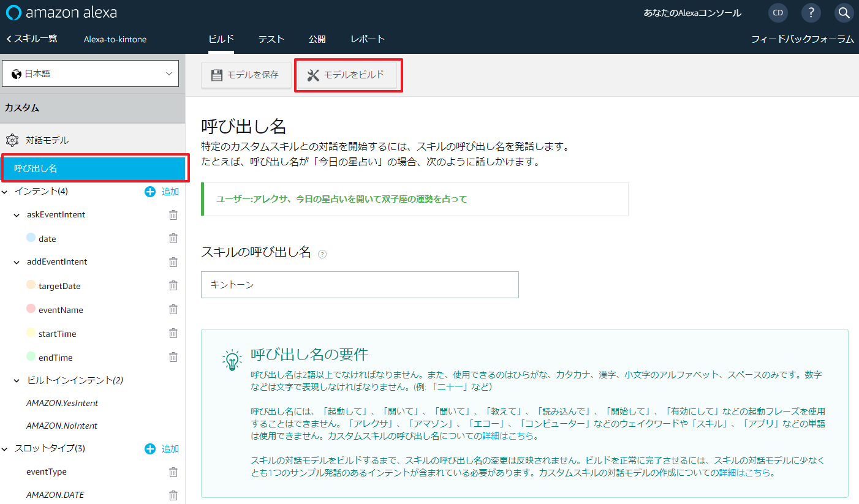Collapse the インテント(4) section
The width and height of the screenshot is (859, 504).
click(x=5, y=192)
